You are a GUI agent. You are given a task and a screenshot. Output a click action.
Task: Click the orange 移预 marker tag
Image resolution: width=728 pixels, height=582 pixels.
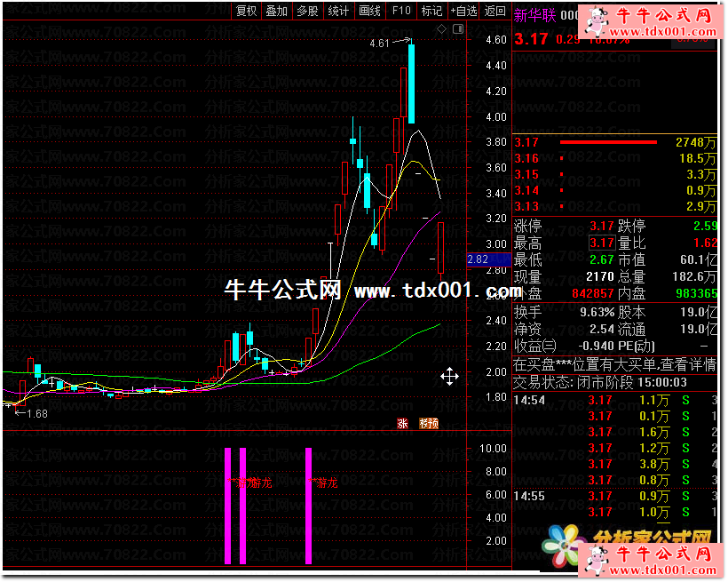point(428,424)
